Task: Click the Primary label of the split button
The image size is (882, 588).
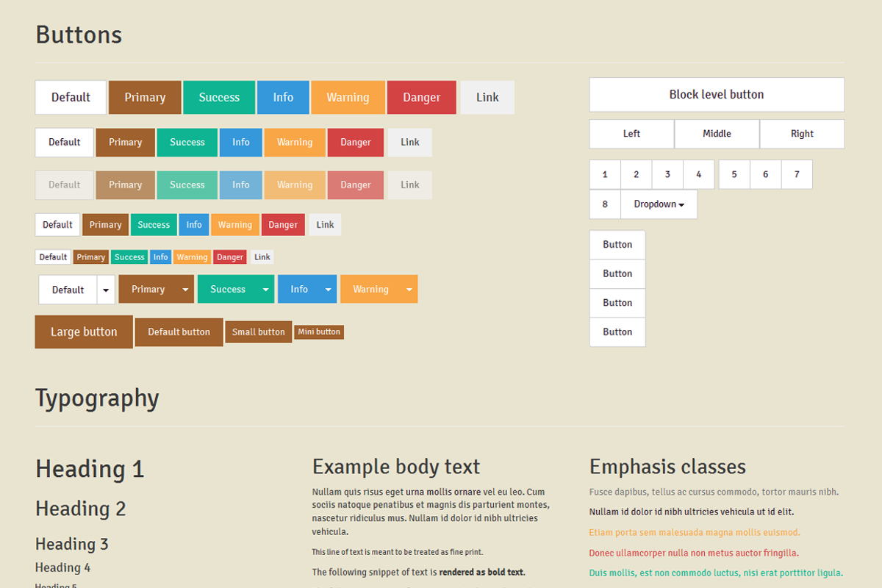Action: point(148,290)
